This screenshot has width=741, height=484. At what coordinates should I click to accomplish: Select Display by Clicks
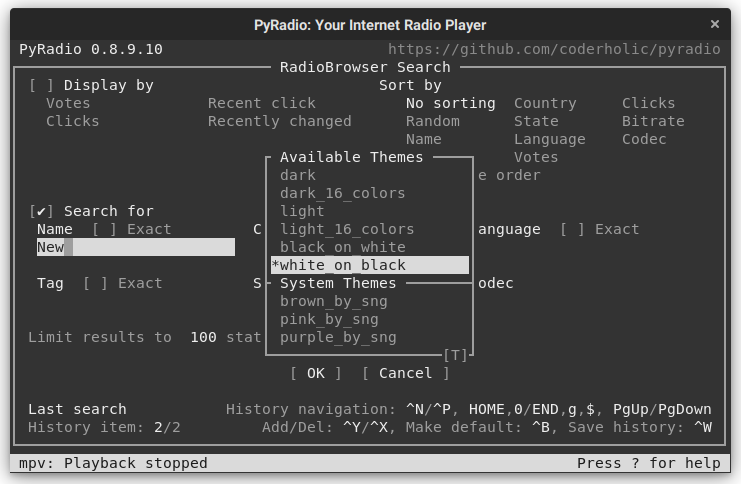coord(72,121)
